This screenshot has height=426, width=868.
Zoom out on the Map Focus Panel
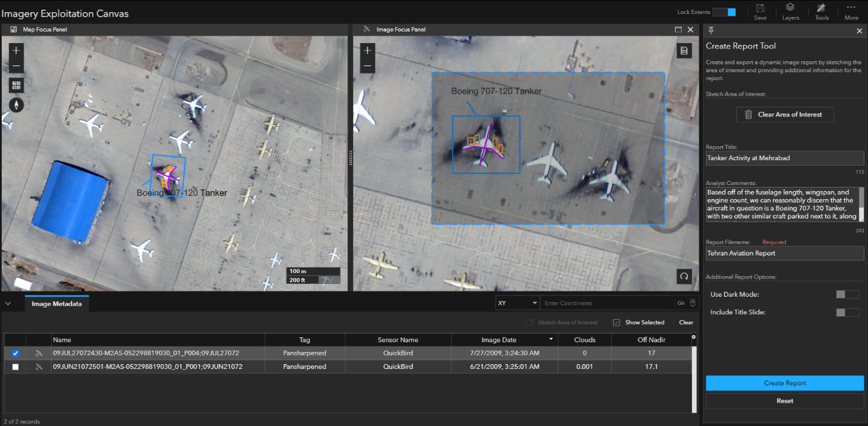coord(16,66)
